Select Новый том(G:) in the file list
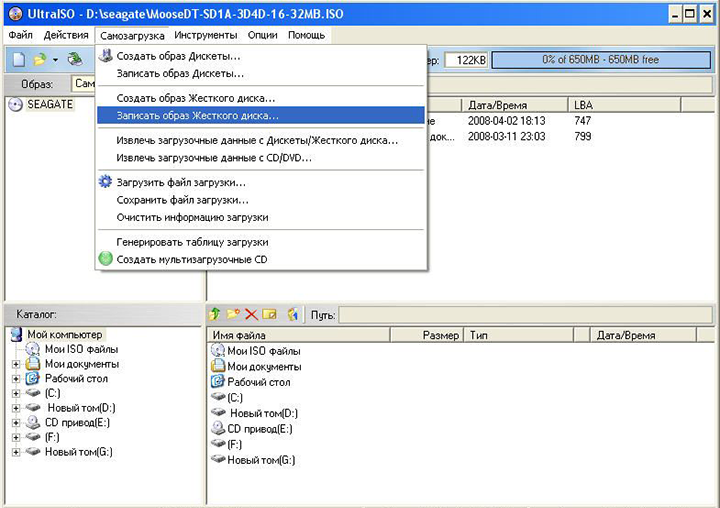Screen dimensions: 720x508 (x=261, y=460)
